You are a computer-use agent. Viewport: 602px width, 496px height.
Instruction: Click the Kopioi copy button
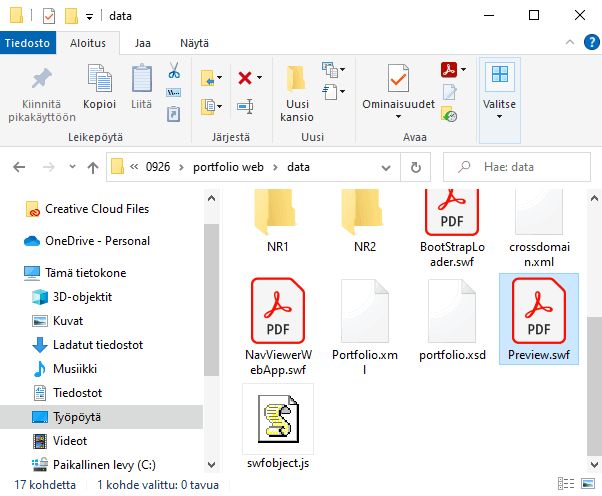pyautogui.click(x=99, y=87)
